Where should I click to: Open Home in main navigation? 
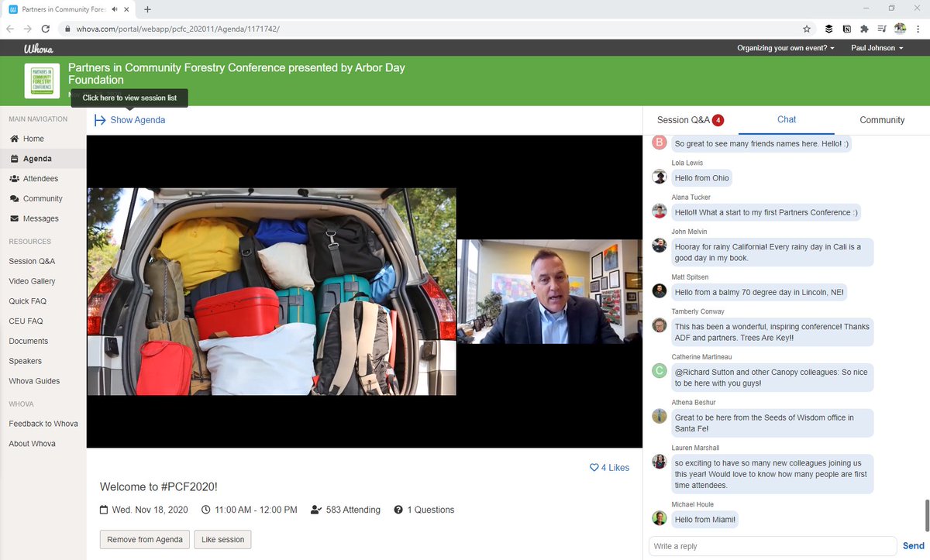tap(33, 139)
